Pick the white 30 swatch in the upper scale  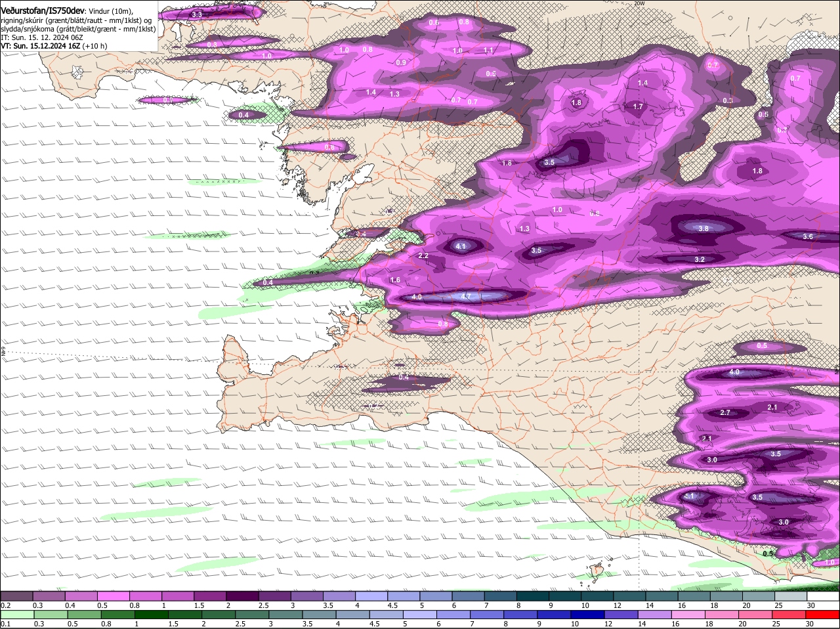[824, 596]
